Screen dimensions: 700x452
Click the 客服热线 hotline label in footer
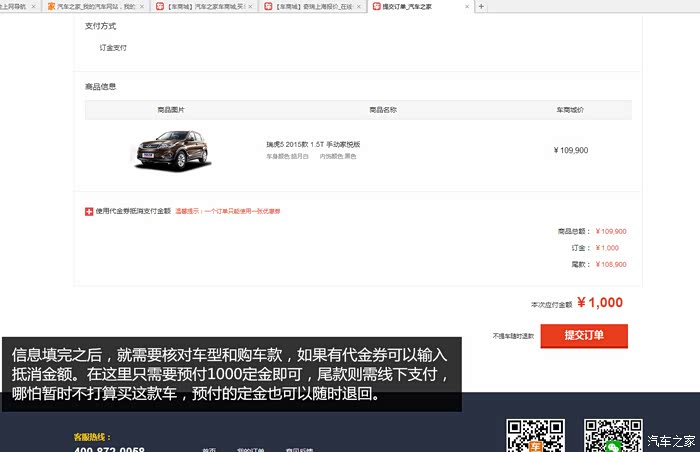pos(92,437)
